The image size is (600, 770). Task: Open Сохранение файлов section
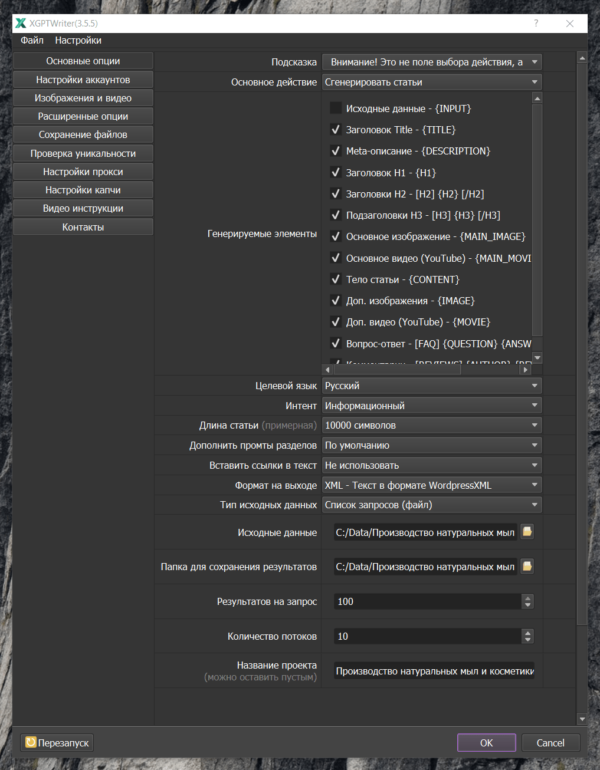(x=83, y=135)
